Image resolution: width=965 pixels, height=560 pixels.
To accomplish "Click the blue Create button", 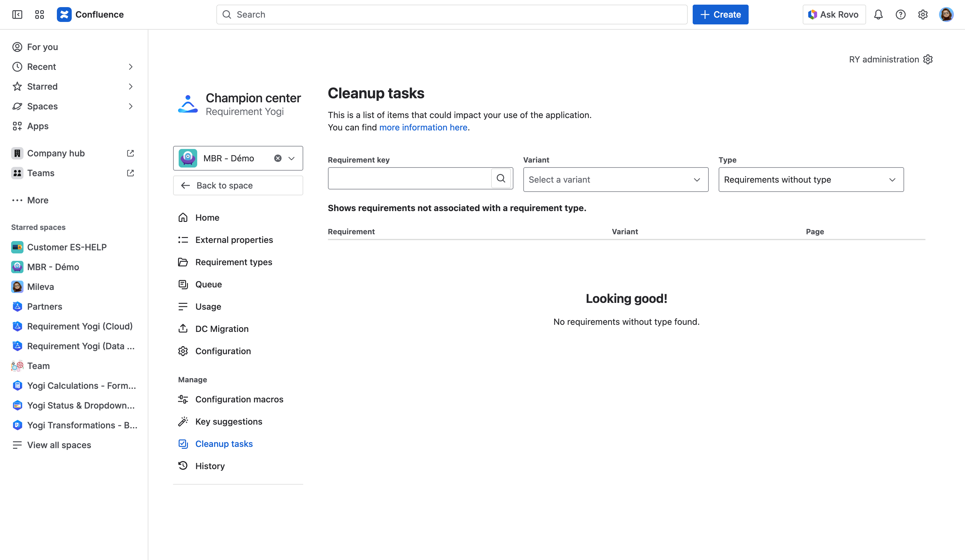I will 720,15.
